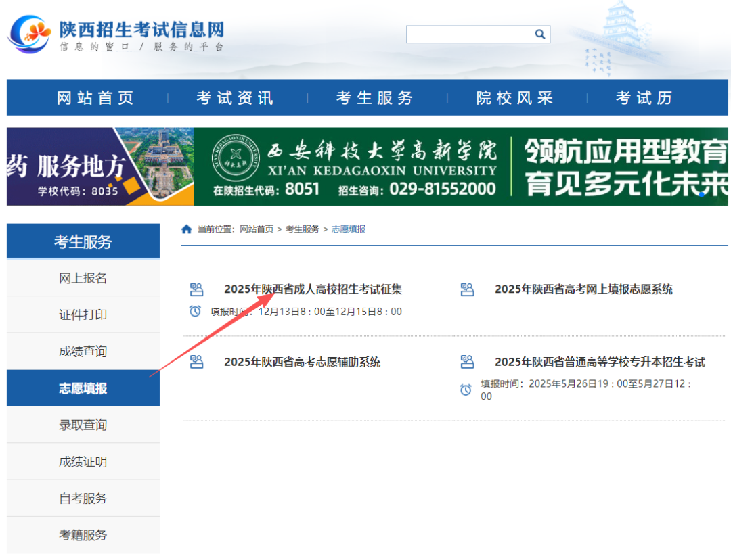
Task: Open the 考试资讯 navigation menu
Action: click(236, 98)
